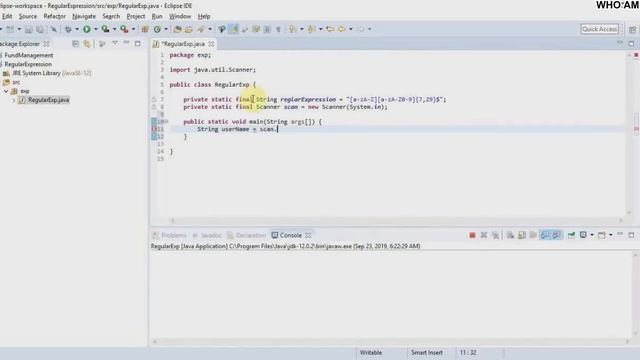Navigate Back to previous editor location
Image resolution: width=640 pixels, height=360 pixels.
click(x=342, y=29)
